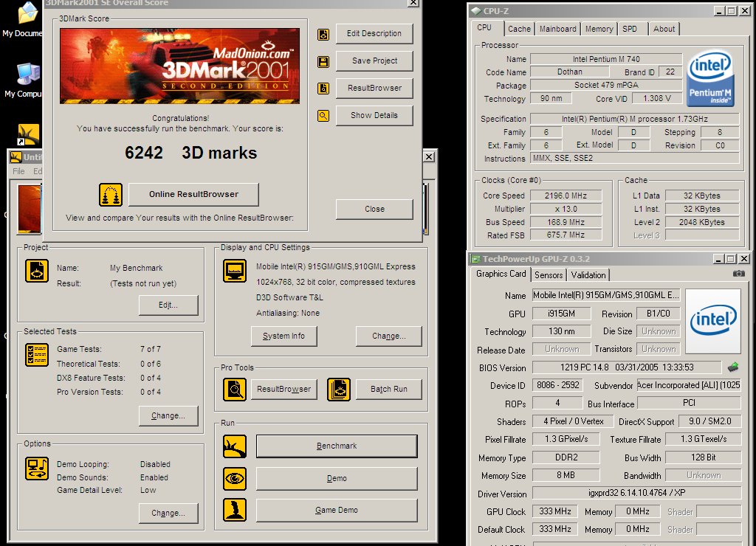Click the Edit... button in Project section

(168, 305)
